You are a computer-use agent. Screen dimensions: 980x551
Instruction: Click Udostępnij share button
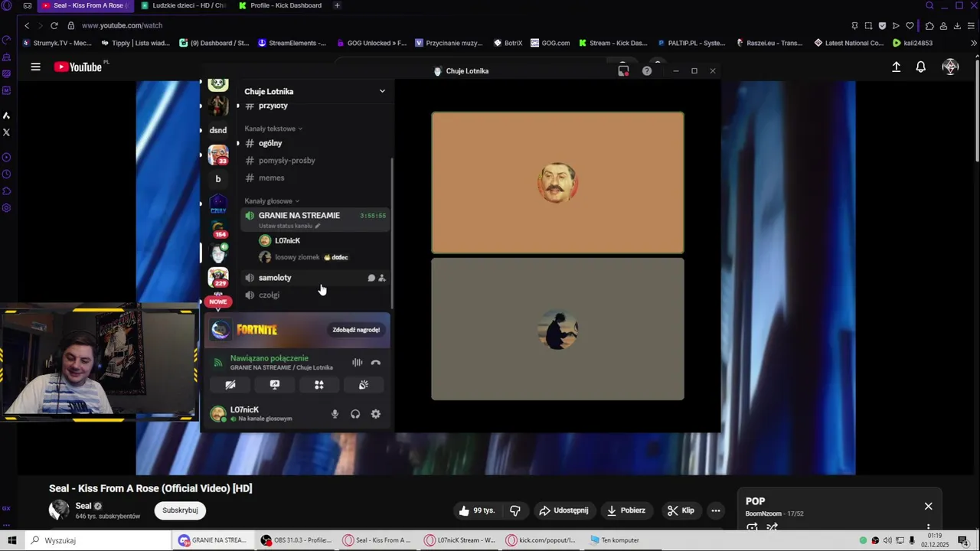coord(563,510)
